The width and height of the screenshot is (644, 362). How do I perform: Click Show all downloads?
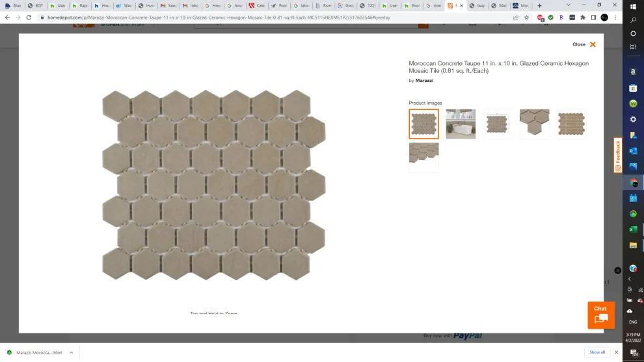click(597, 352)
